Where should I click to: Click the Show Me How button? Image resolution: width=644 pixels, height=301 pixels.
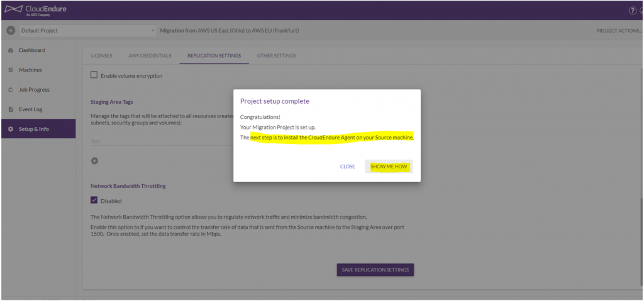click(x=389, y=167)
